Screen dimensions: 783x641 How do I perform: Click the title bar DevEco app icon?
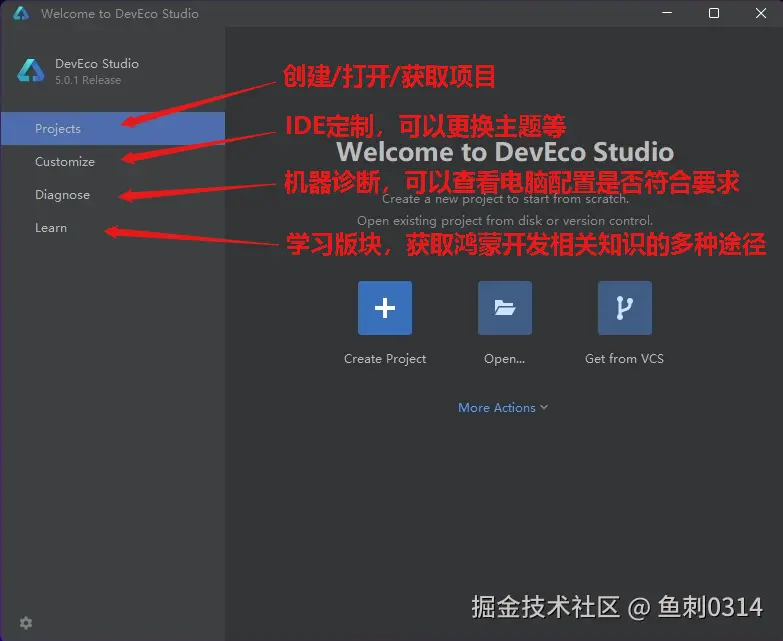pyautogui.click(x=21, y=13)
